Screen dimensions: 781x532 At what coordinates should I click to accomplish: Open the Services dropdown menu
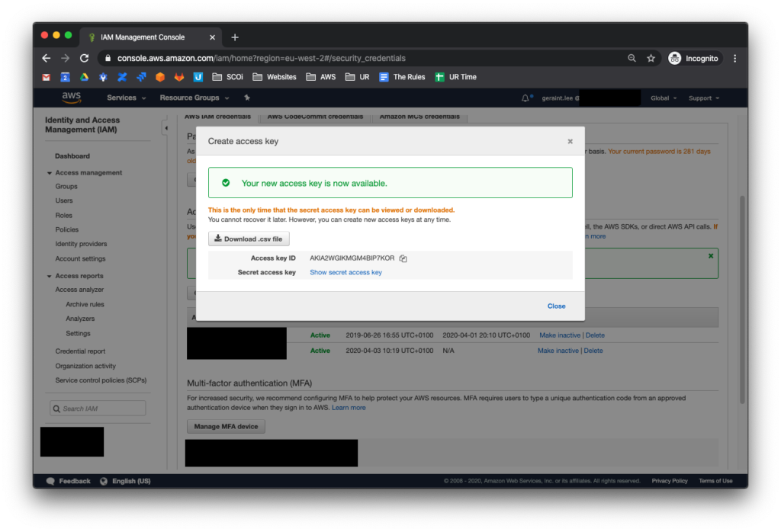click(126, 98)
